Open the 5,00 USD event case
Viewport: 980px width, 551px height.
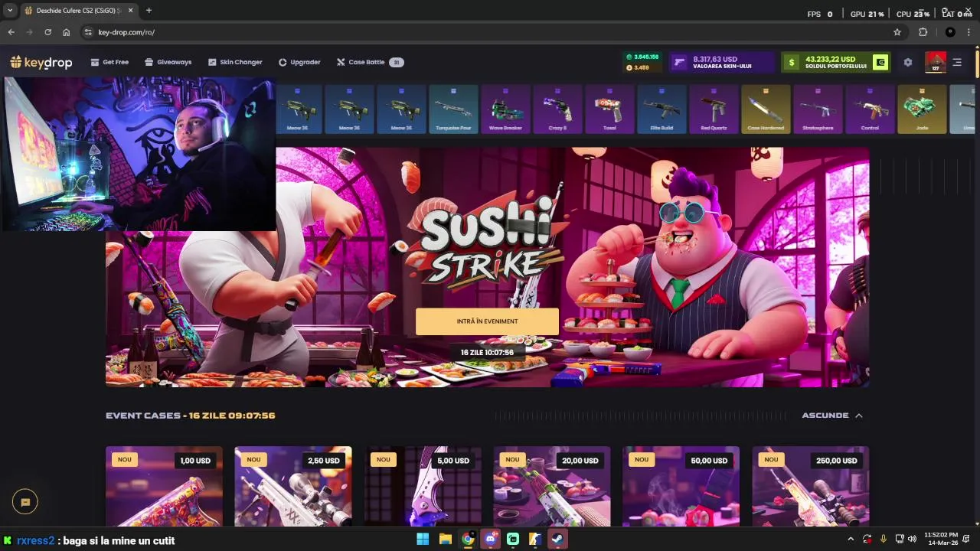pyautogui.click(x=423, y=487)
